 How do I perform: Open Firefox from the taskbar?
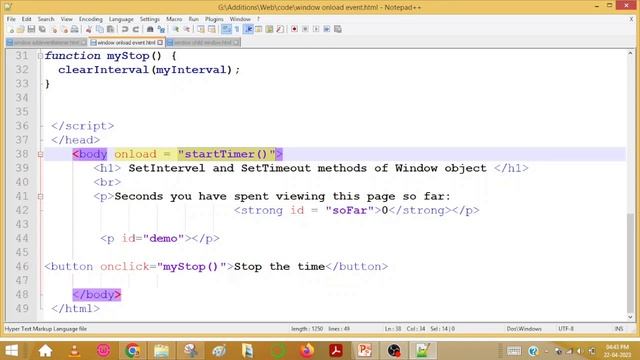tap(307, 351)
